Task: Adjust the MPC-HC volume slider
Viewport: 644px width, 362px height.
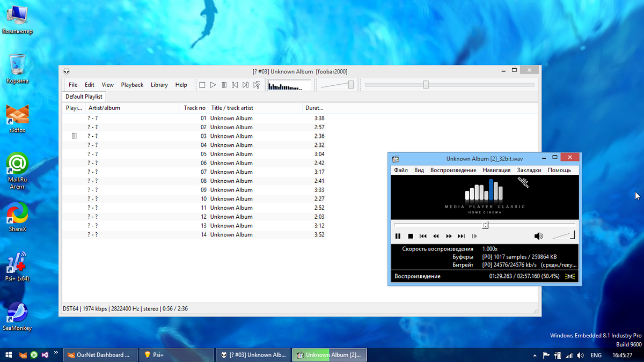Action: point(562,236)
